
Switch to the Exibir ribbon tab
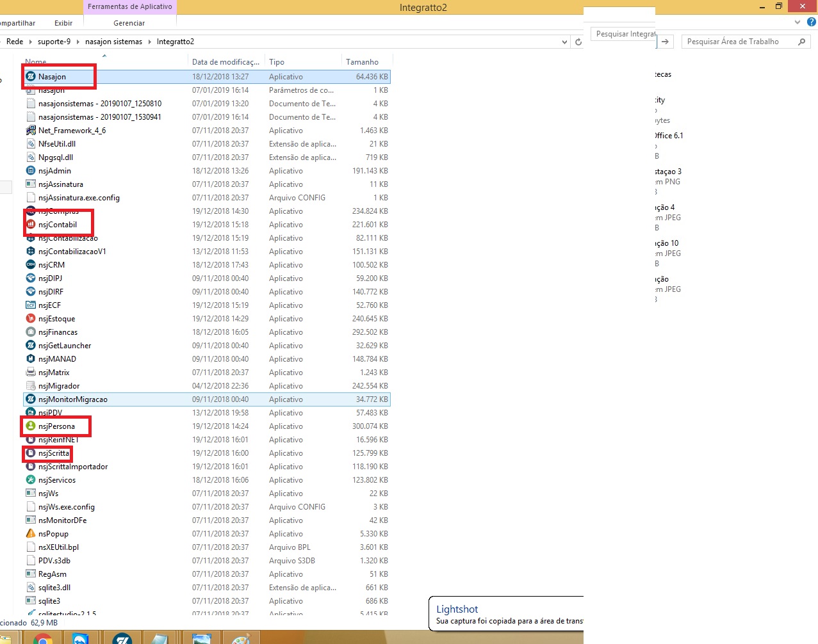point(63,23)
